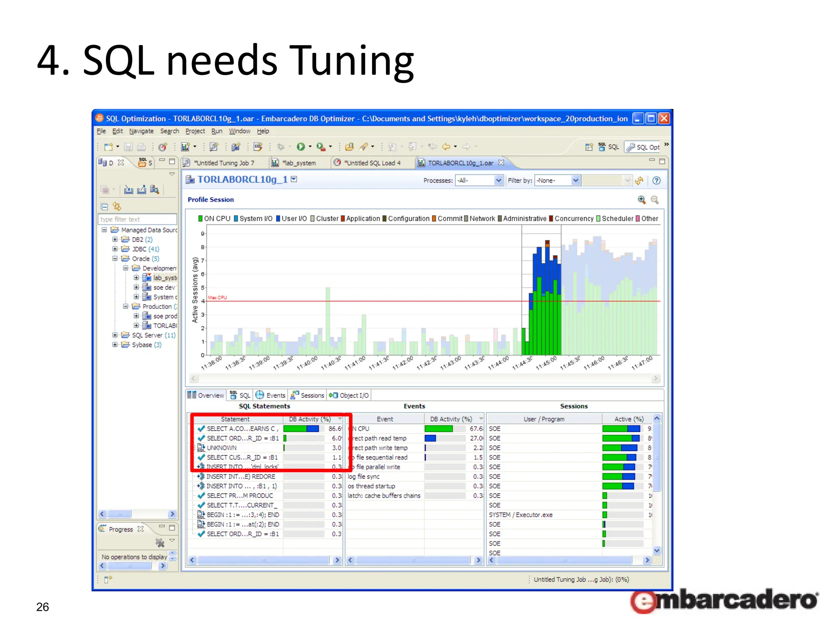Click the run with stop marker icon
The image size is (840, 630).
321,147
